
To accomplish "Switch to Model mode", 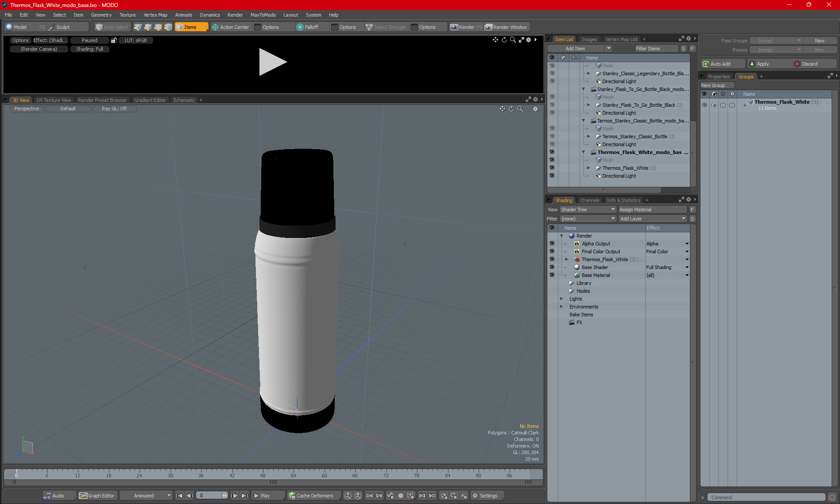I will (x=25, y=27).
